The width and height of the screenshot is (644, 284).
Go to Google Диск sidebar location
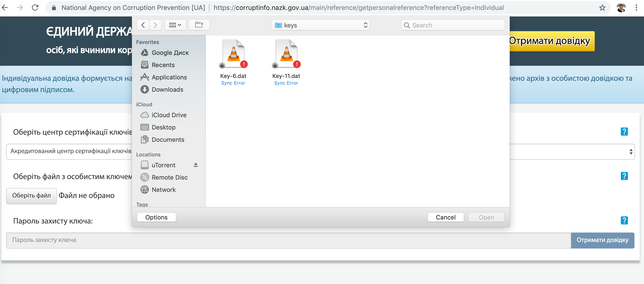[170, 53]
